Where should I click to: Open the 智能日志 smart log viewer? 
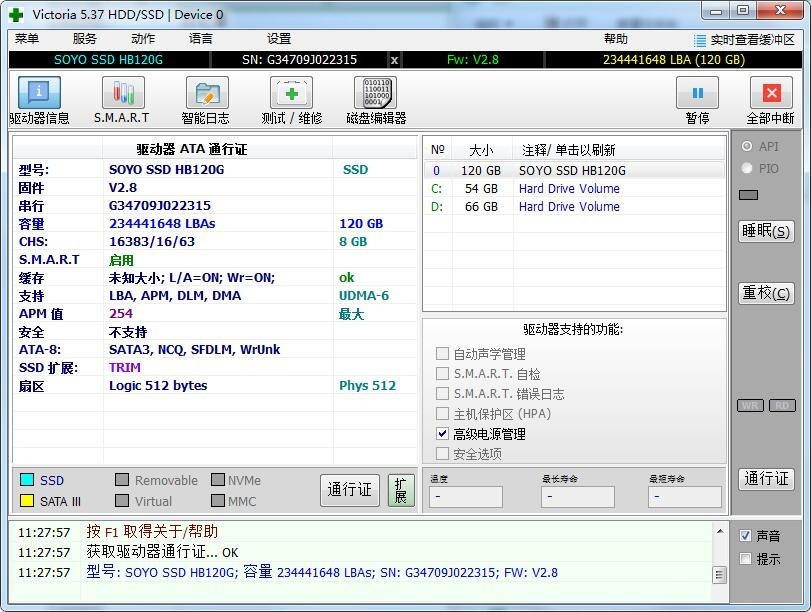(x=205, y=99)
